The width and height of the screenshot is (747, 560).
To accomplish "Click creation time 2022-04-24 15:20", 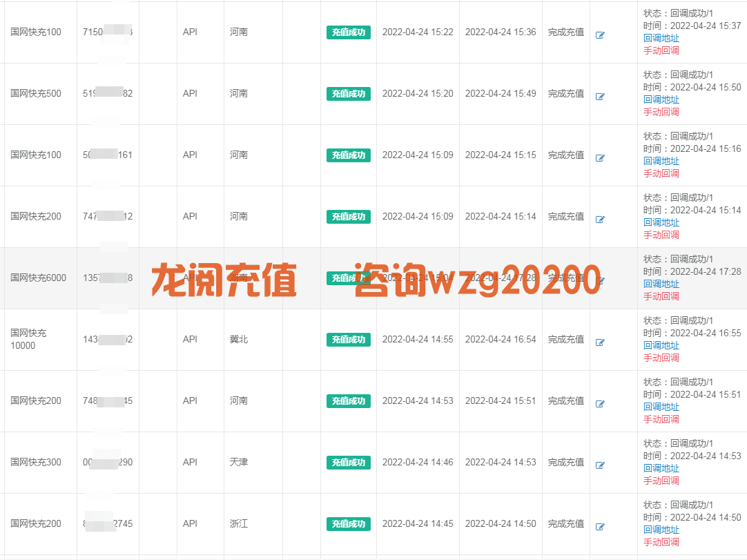I will (418, 93).
